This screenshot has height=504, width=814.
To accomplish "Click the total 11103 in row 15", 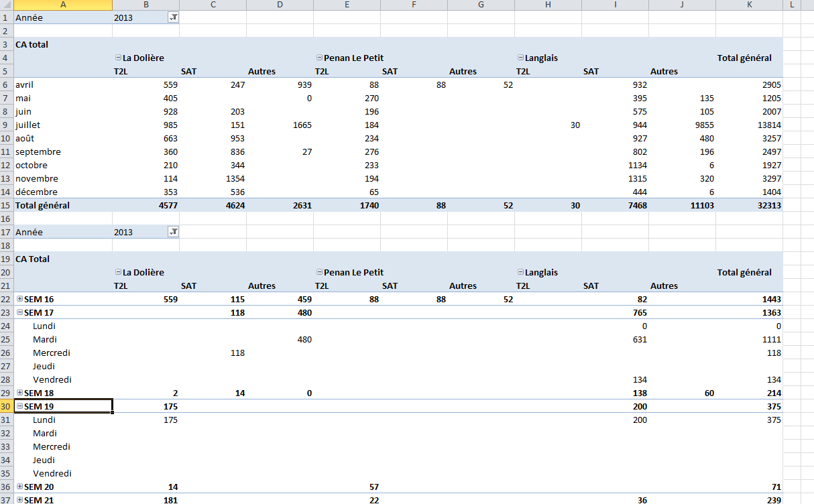I will pyautogui.click(x=702, y=205).
